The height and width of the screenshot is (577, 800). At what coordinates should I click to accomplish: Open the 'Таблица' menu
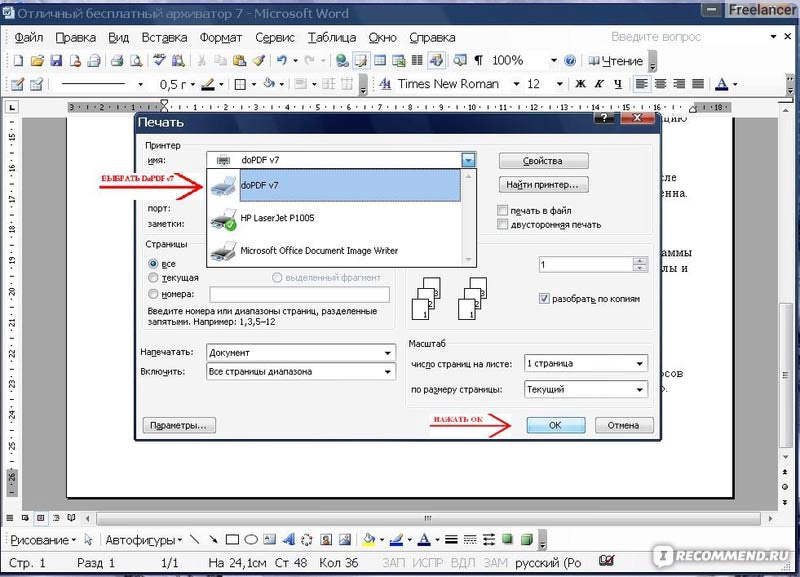pos(332,37)
